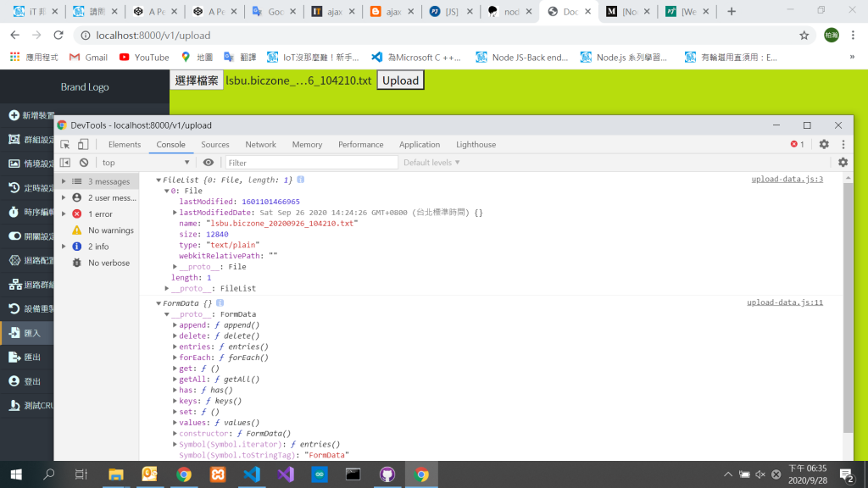The width and height of the screenshot is (868, 488).
Task: Open the upload-data.js:11 source link
Action: click(x=785, y=302)
